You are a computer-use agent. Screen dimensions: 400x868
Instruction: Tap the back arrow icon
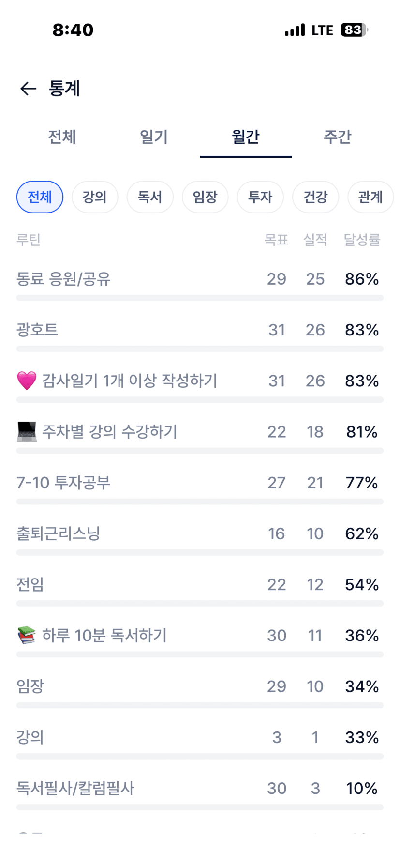(x=28, y=89)
